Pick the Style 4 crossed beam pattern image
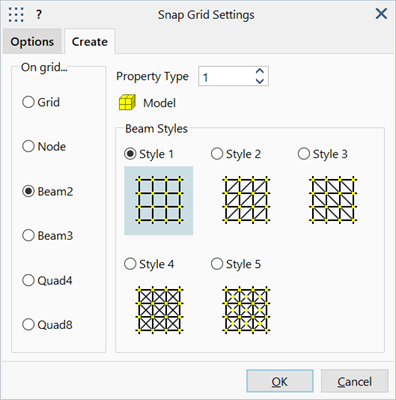The width and height of the screenshot is (396, 400). pos(159,310)
